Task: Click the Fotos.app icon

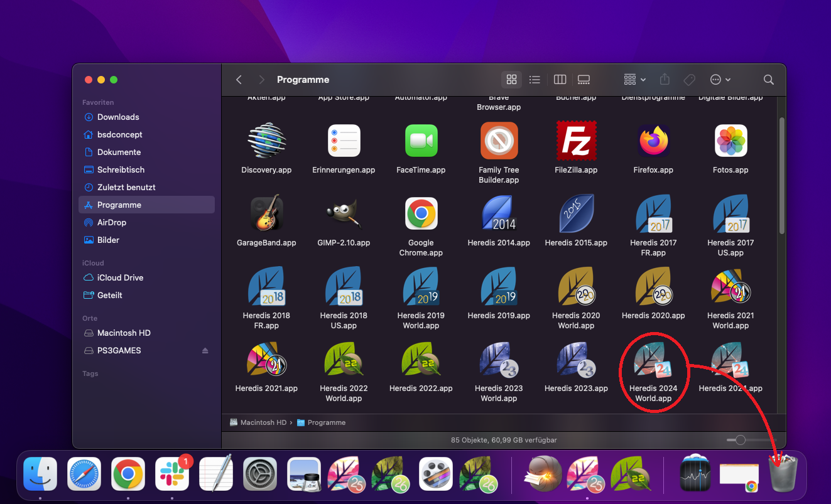Action: pos(731,141)
